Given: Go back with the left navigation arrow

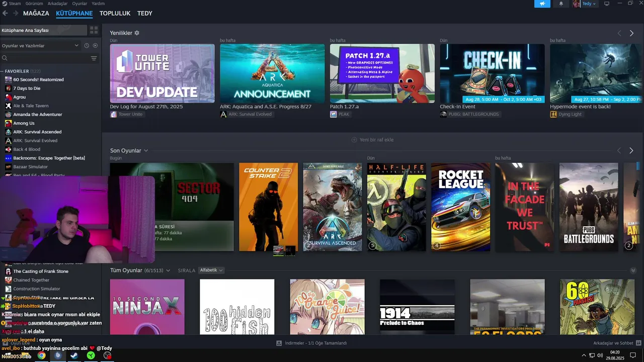Looking at the screenshot, I should (x=5, y=13).
